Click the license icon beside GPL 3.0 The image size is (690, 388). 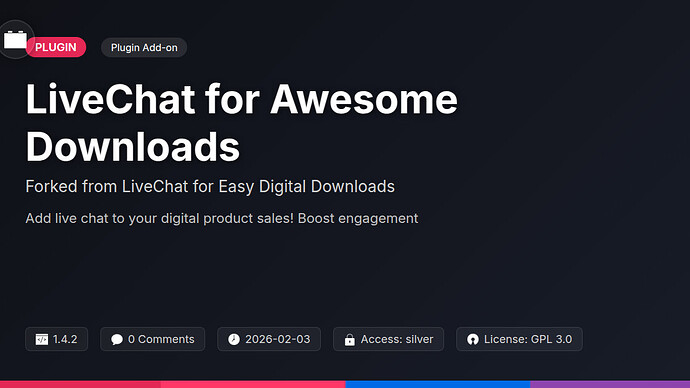click(473, 339)
